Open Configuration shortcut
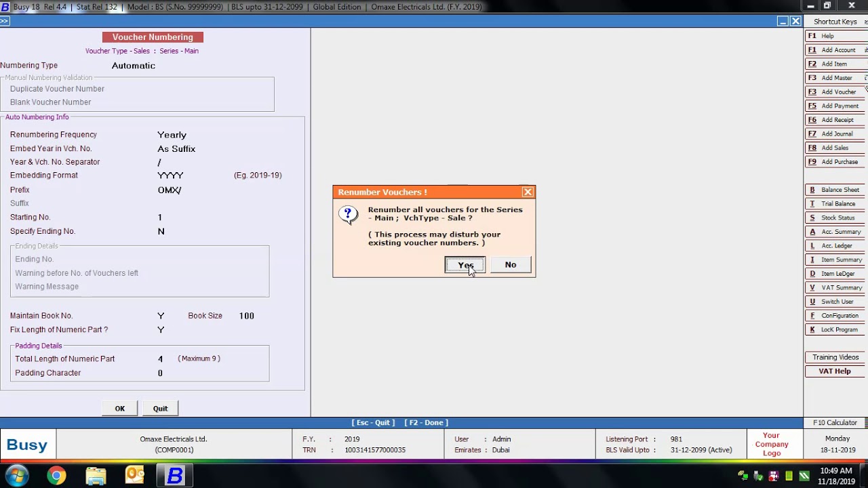The width and height of the screenshot is (868, 488). coord(835,316)
